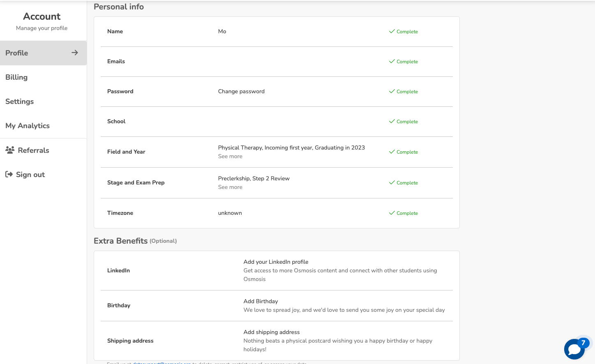Go to the Settings menu item

pyautogui.click(x=20, y=101)
